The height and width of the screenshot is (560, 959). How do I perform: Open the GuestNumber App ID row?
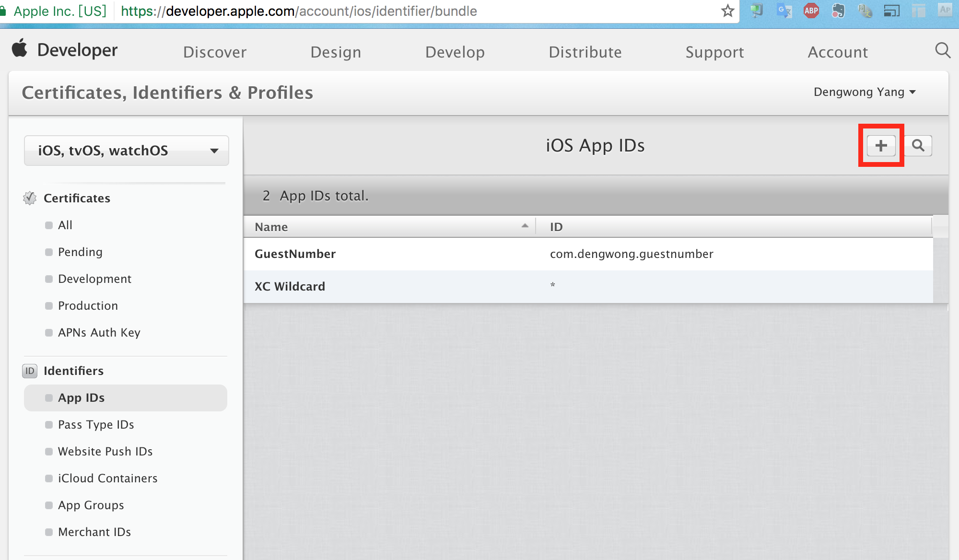588,254
